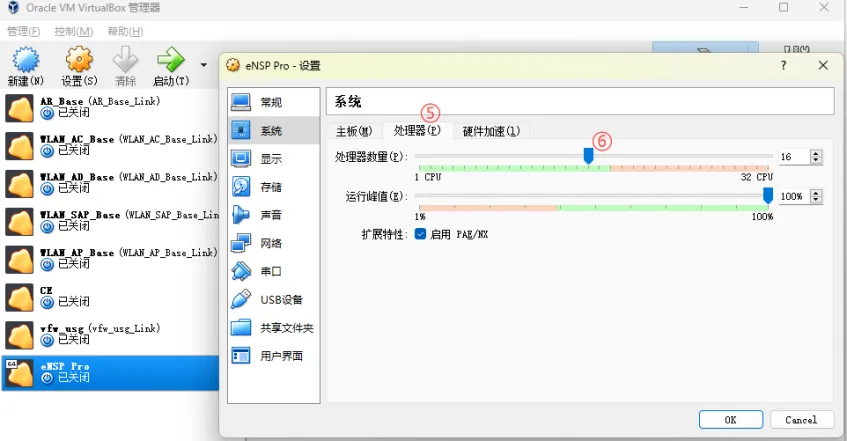Image resolution: width=847 pixels, height=441 pixels.
Task: Click the help question mark in settings dialog
Action: click(x=783, y=65)
